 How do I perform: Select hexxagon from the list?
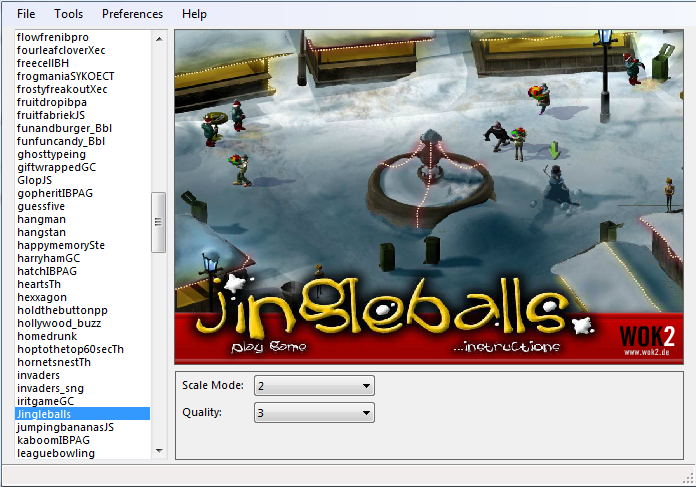82,297
